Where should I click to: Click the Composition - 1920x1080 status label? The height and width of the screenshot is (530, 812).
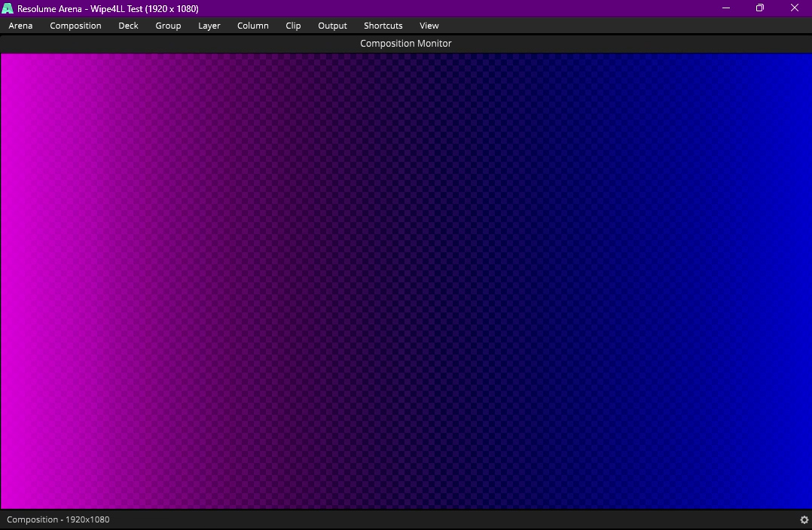[58, 519]
